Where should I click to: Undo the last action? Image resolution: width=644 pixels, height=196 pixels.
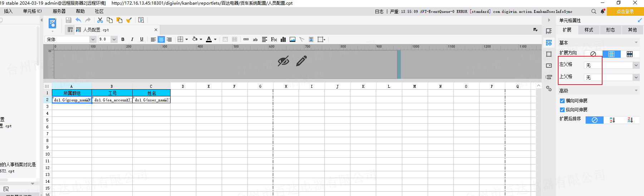pos(78,20)
